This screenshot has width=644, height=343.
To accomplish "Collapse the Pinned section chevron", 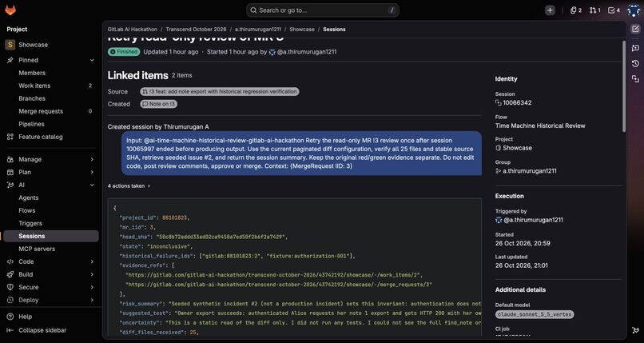I will pos(92,60).
